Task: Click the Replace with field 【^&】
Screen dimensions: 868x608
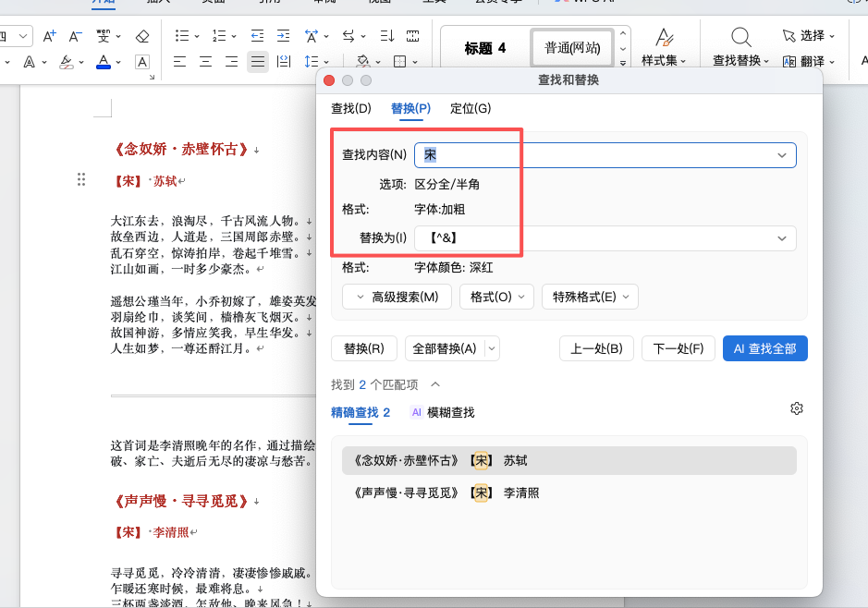Action: [x=605, y=238]
